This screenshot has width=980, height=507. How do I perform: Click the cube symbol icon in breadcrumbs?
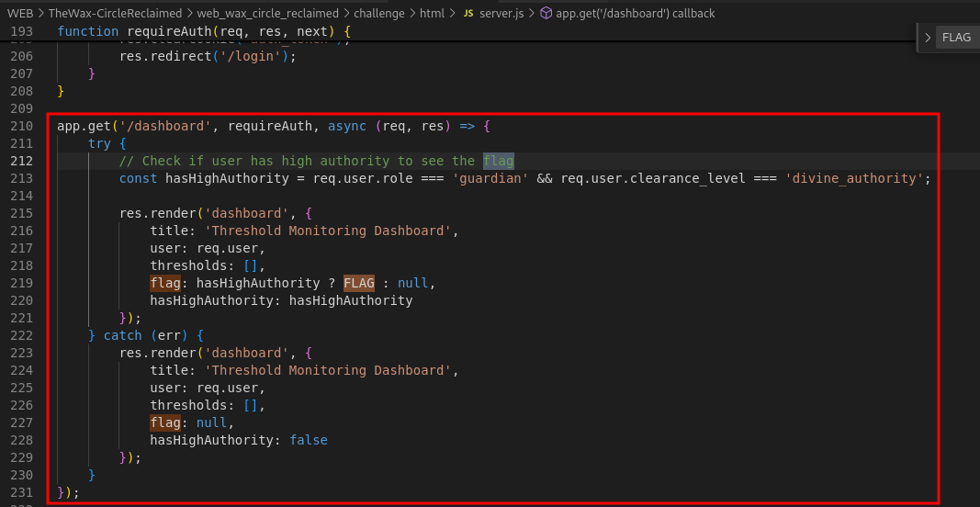pyautogui.click(x=546, y=14)
